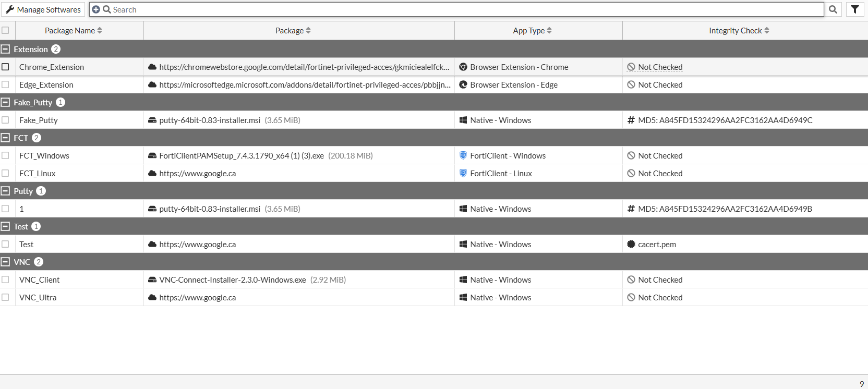Click certificate icon next to cacert.pem
This screenshot has width=868, height=389.
(x=631, y=244)
